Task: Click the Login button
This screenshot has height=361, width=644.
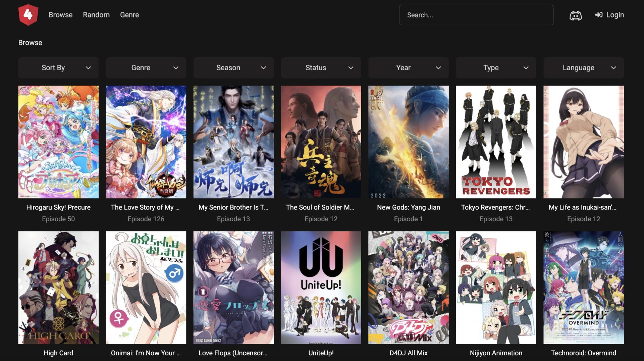Action: [609, 15]
